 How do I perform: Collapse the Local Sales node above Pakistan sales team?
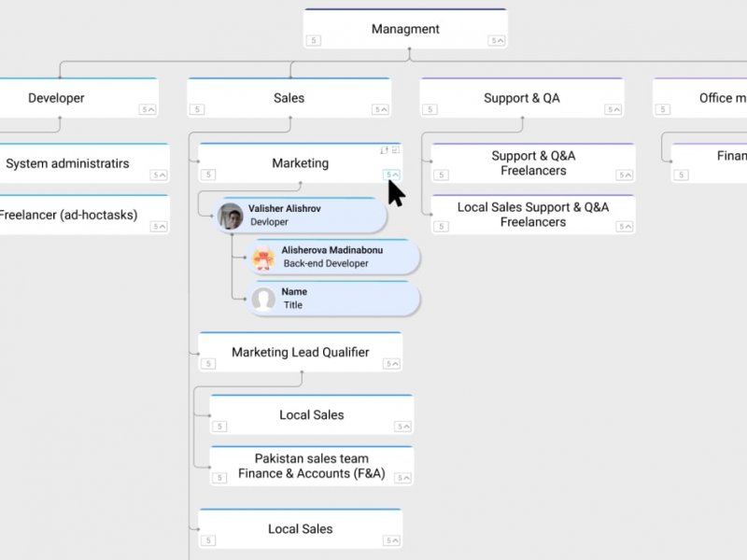click(x=403, y=427)
